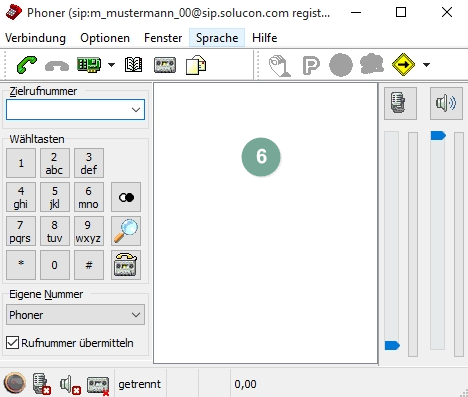Click the redial button beside key 6
The height and width of the screenshot is (397, 468).
tap(126, 197)
